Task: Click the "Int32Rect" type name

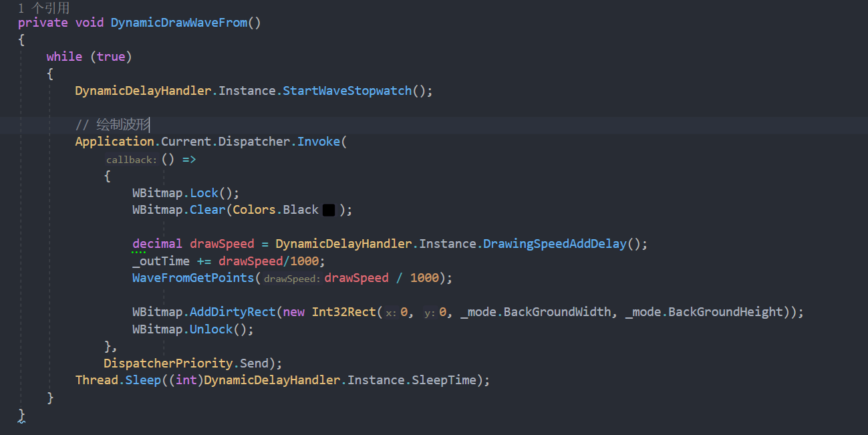Action: tap(344, 312)
